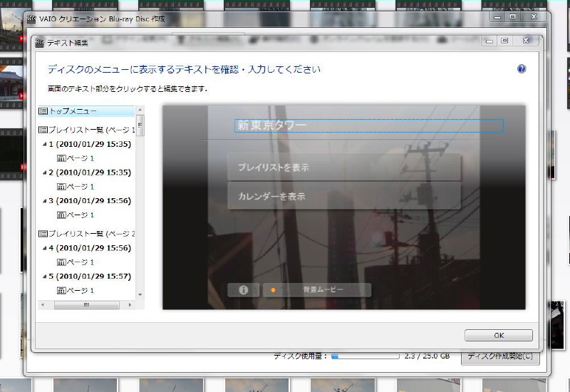The image size is (570, 392).
Task: Click the tree vertical scrollbar thumb
Action: point(140,125)
